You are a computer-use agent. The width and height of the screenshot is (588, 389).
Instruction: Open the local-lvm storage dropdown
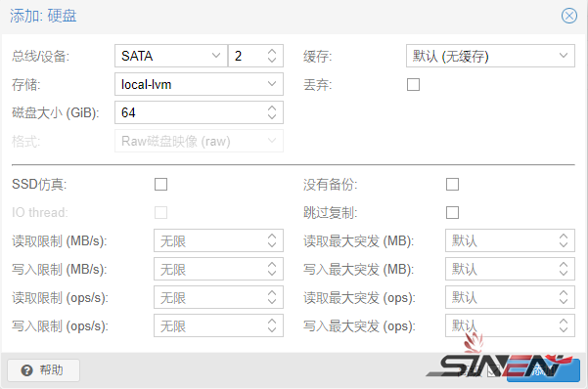click(x=272, y=84)
